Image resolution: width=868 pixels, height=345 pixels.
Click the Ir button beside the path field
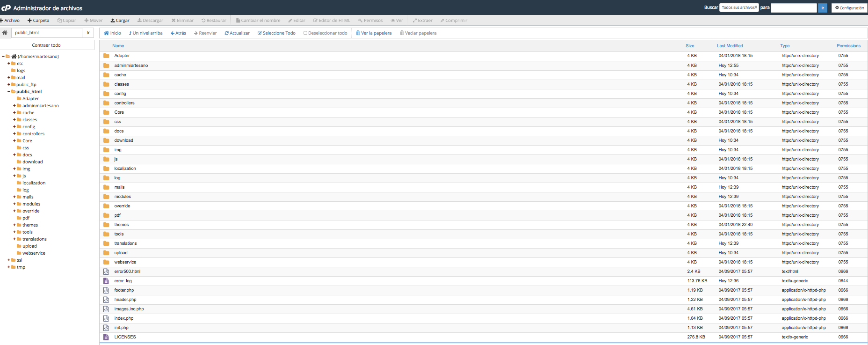[x=88, y=33]
